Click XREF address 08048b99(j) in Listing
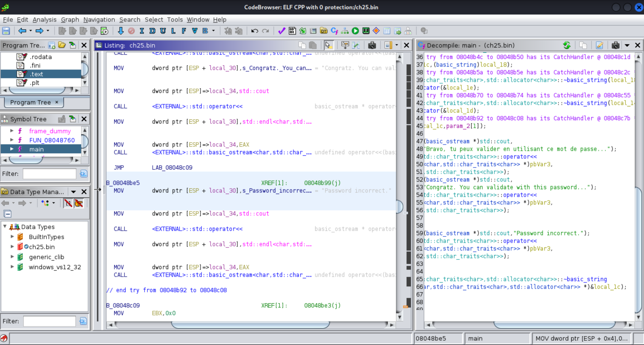 (322, 183)
